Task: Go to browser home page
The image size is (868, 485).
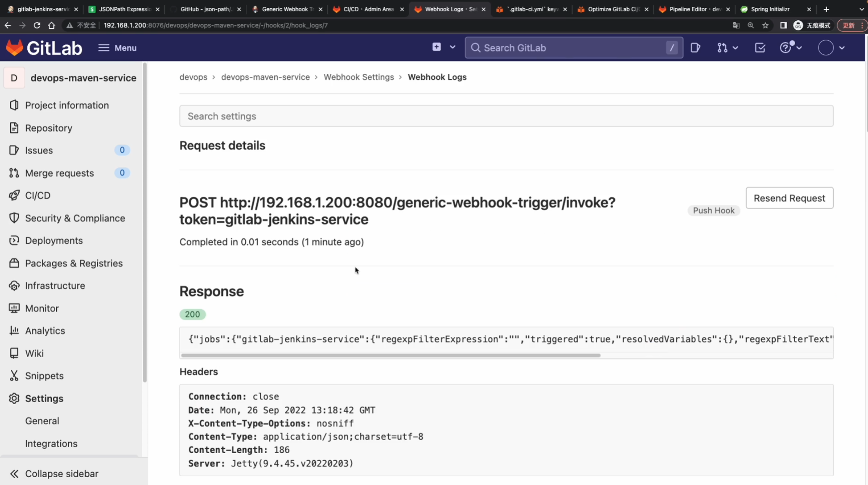Action: [51, 25]
